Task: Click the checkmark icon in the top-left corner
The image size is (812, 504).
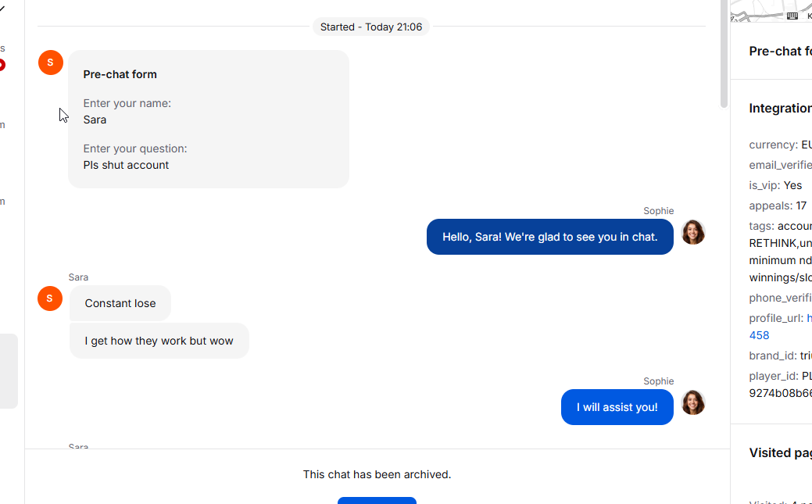Action: (2, 9)
